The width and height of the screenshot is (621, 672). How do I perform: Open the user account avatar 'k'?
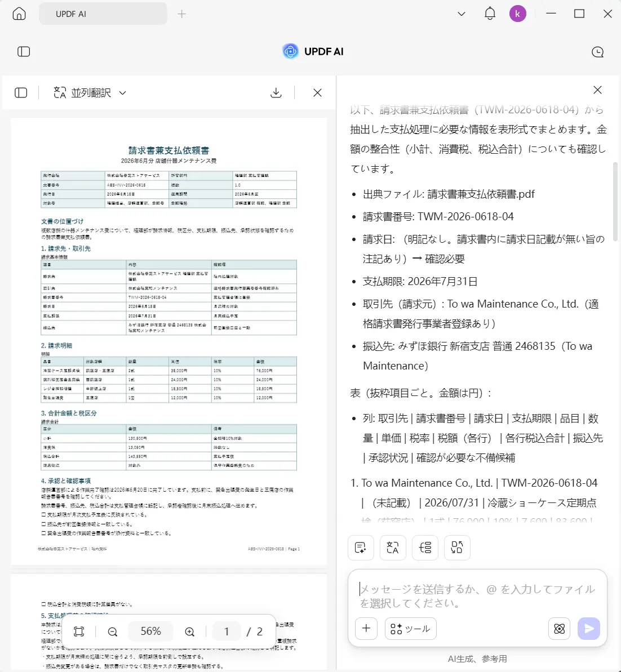coord(518,14)
